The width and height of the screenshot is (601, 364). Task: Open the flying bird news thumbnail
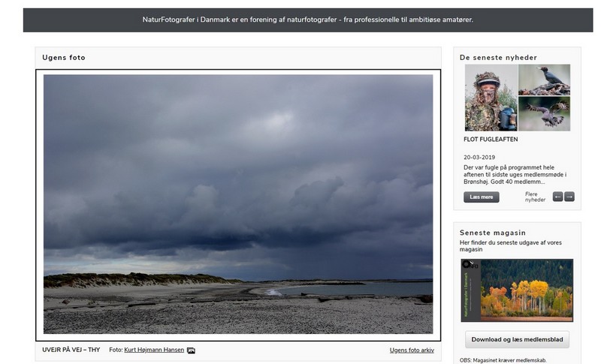point(544,113)
